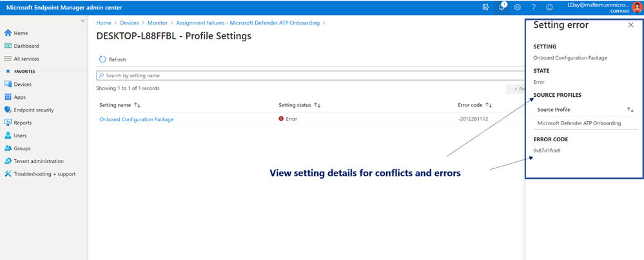Image resolution: width=644 pixels, height=260 pixels.
Task: Open the Cloud Shell icon in top bar
Action: [485, 7]
